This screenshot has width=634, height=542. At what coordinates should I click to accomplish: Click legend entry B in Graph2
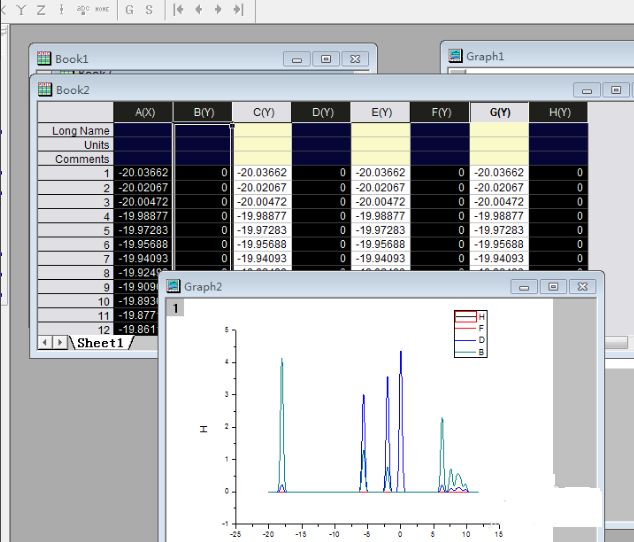click(471, 352)
